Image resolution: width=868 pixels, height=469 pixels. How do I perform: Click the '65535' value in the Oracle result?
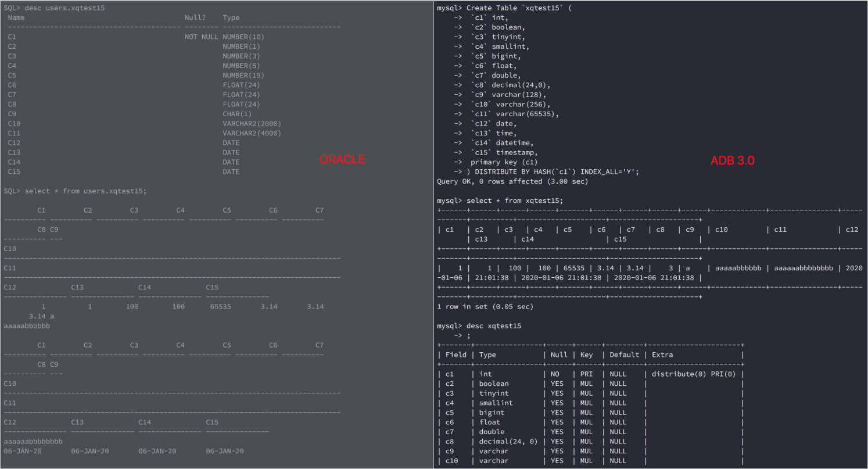pyautogui.click(x=220, y=306)
